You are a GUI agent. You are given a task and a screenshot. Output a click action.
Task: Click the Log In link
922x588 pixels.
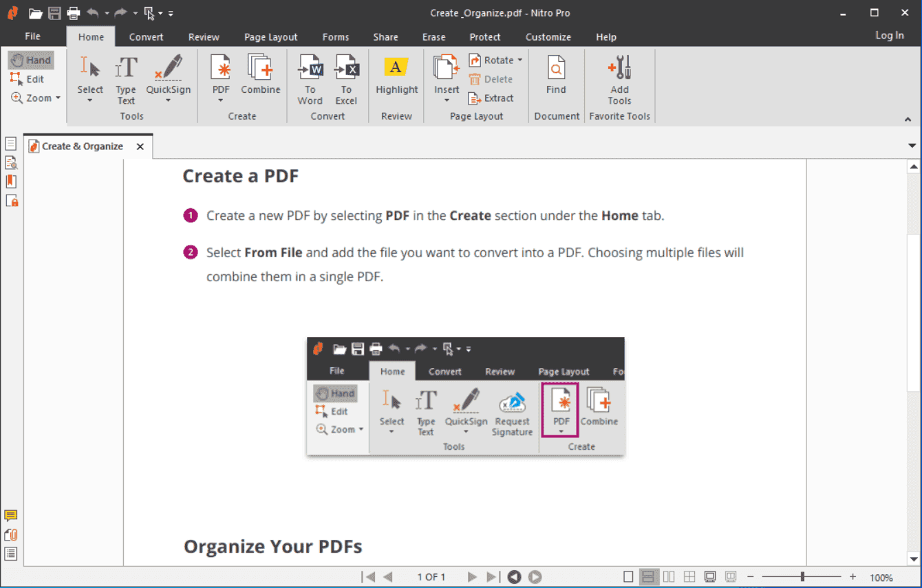[890, 36]
